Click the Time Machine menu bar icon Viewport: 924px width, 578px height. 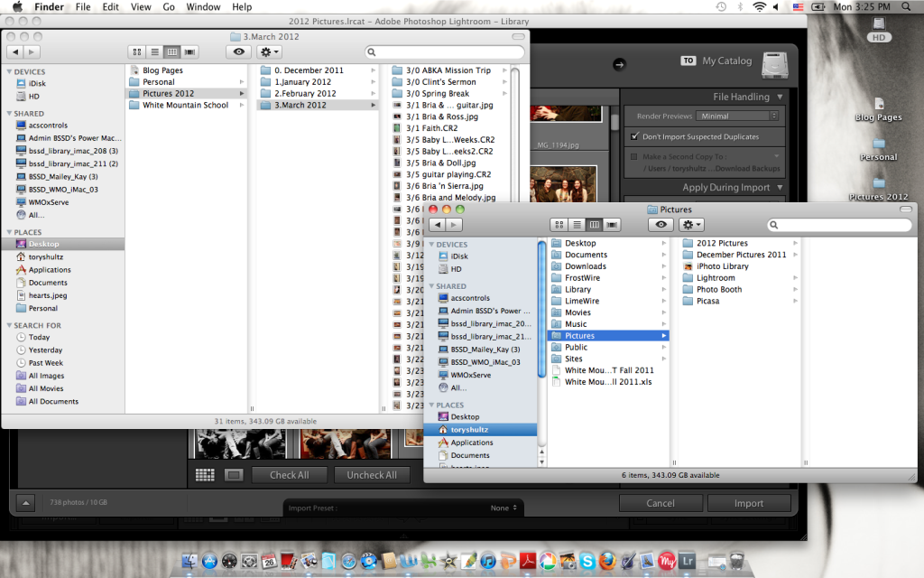(721, 7)
